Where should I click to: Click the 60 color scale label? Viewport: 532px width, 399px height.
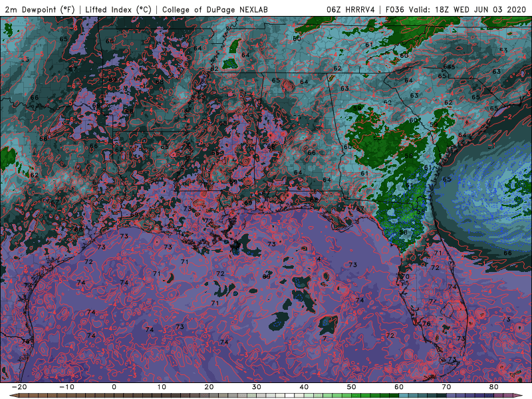tap(399, 387)
